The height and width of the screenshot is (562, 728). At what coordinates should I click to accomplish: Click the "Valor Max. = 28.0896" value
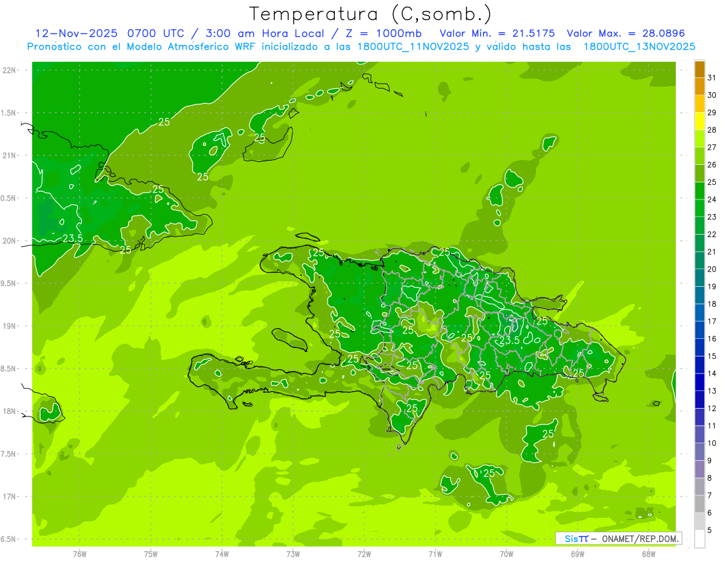627,33
